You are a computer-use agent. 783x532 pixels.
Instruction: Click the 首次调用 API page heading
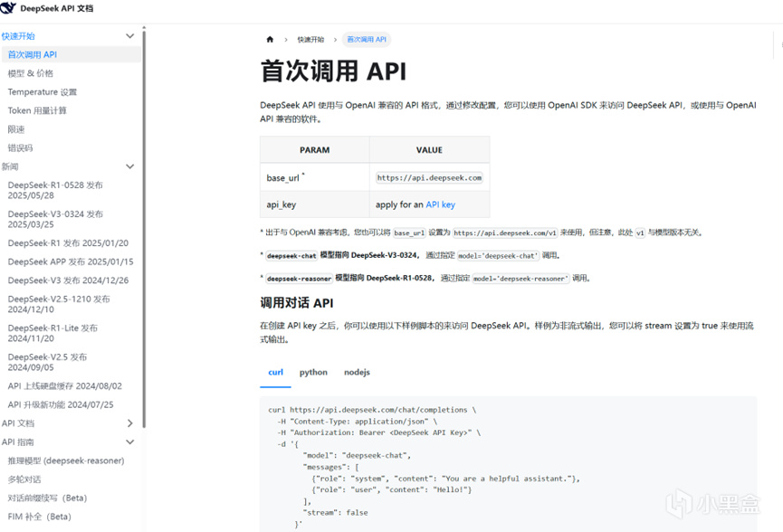tap(333, 71)
